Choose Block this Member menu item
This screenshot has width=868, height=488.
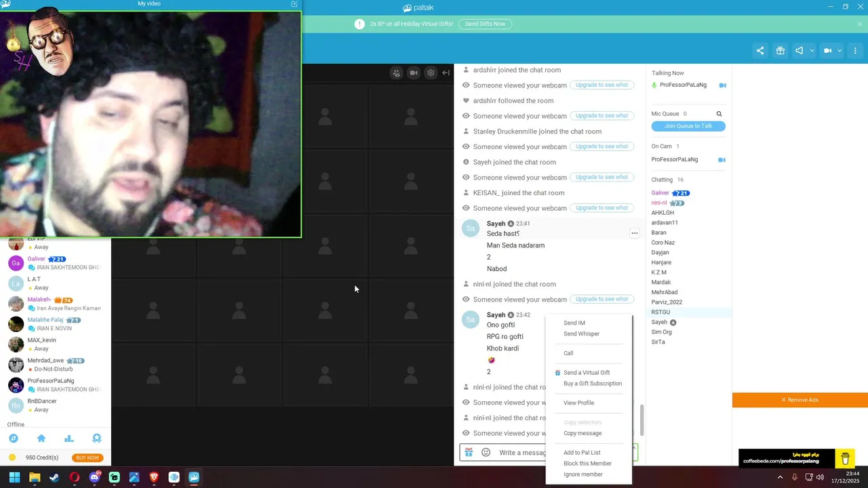click(587, 464)
